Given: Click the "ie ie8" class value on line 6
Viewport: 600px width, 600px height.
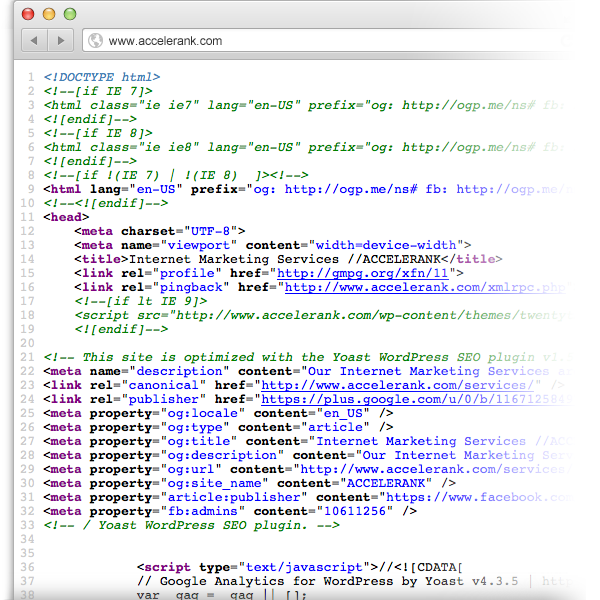Looking at the screenshot, I should pyautogui.click(x=169, y=147).
